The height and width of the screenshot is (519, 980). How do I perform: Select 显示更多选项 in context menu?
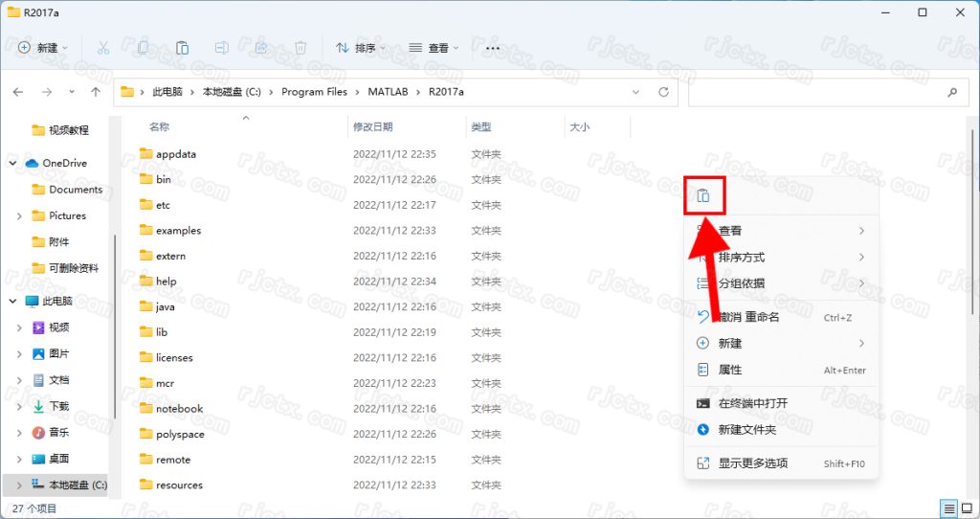(x=753, y=463)
